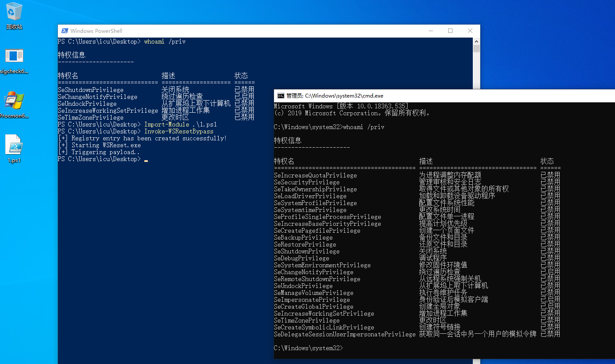
Task: Click SeRemoteShutdownPrivilege in cmd window
Action: coord(317,279)
